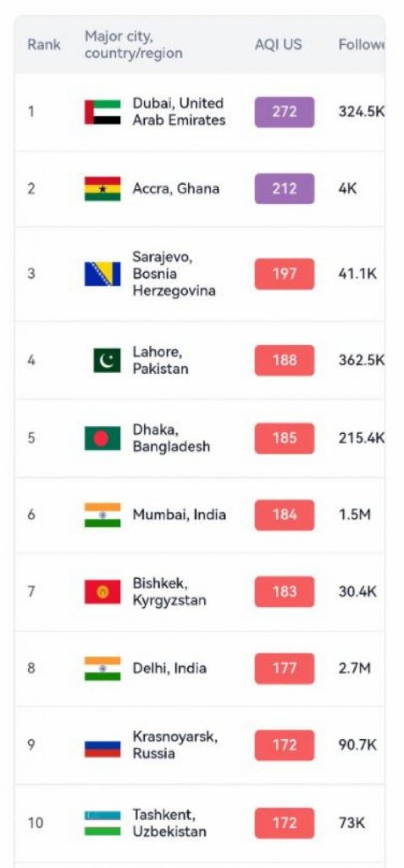Screen dimensions: 404x868
Task: Click the Pakistan flag icon
Action: coord(107,360)
